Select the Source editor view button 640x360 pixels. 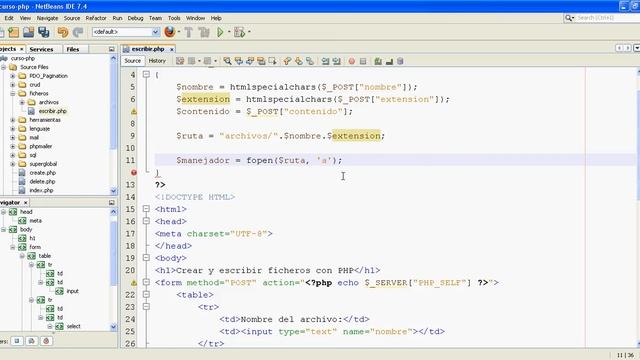tap(133, 61)
